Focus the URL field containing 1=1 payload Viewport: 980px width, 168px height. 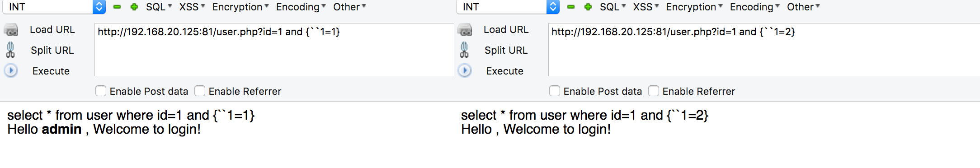click(x=274, y=50)
